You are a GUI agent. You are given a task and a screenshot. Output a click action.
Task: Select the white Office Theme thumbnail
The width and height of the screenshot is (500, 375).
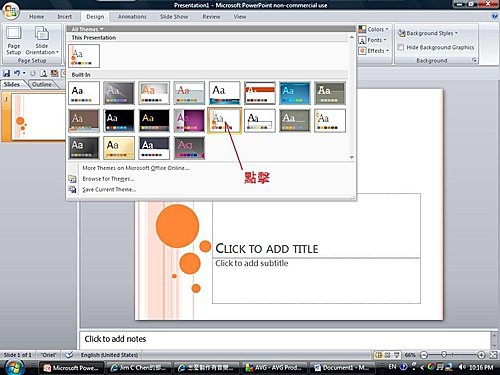coord(84,93)
